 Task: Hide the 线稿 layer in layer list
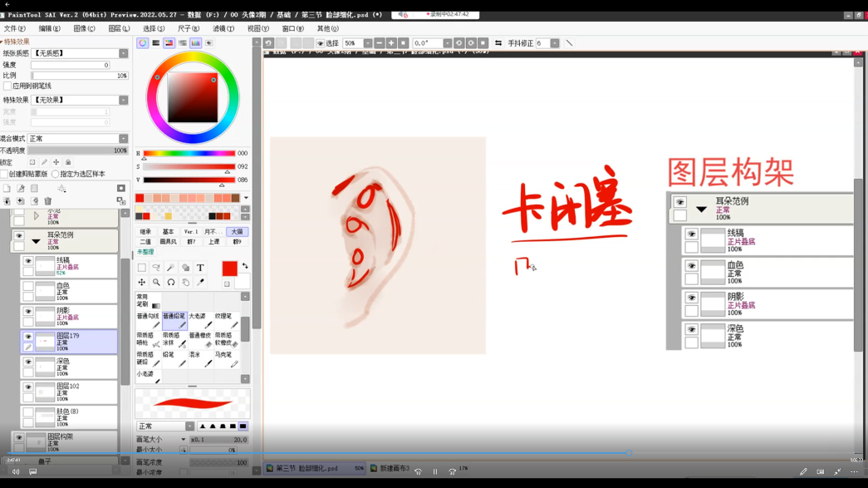click(x=28, y=261)
